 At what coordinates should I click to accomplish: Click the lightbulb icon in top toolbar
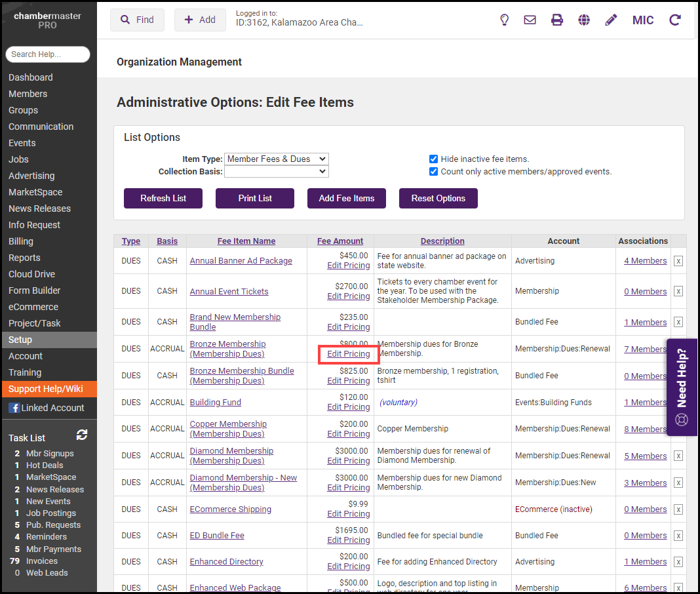(504, 20)
